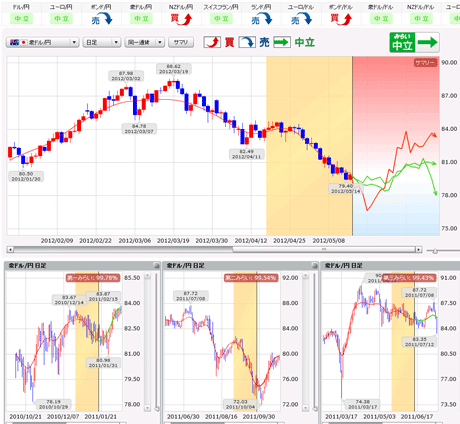
Task: Click down arrow of second panel price scale
Action: coord(305,407)
